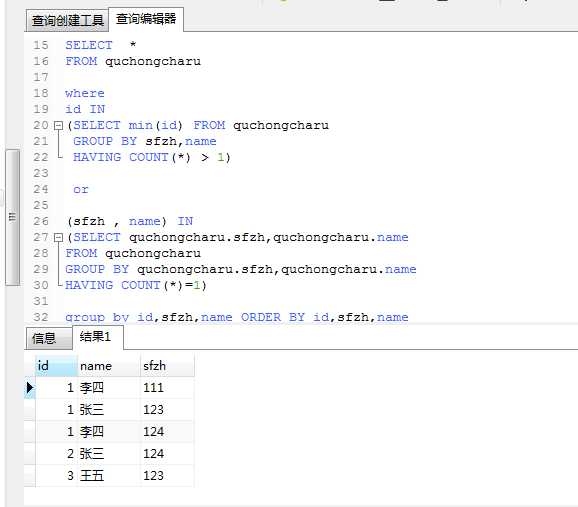Click the name column header
Viewport: 578px width, 507px height.
pos(109,366)
